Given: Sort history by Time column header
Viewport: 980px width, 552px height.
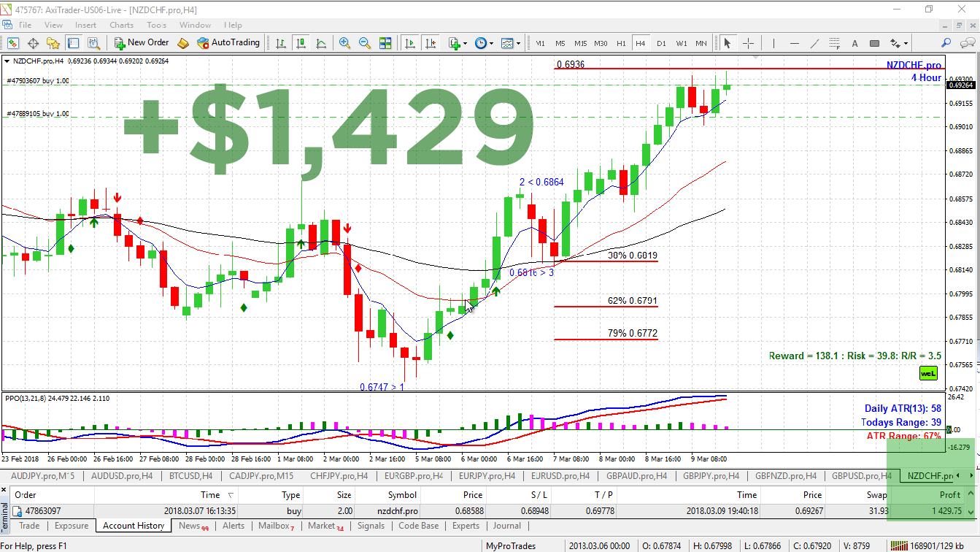Looking at the screenshot, I should pos(210,495).
